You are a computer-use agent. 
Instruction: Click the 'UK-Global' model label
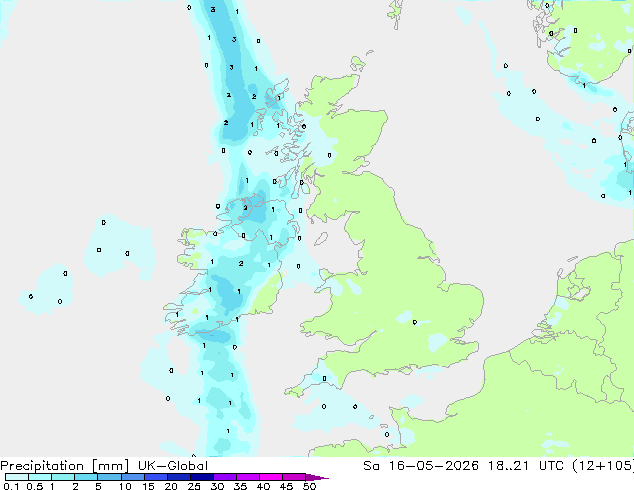(173, 466)
